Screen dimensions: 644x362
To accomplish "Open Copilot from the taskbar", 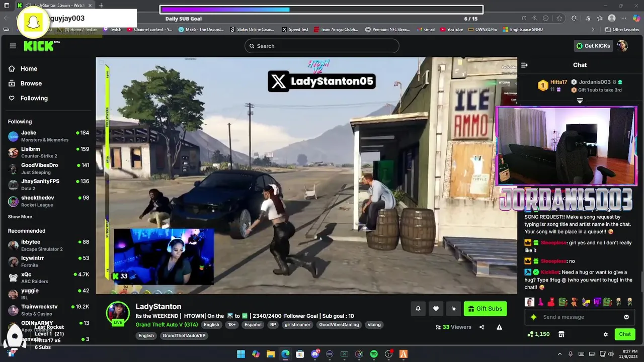I will [x=256, y=354].
